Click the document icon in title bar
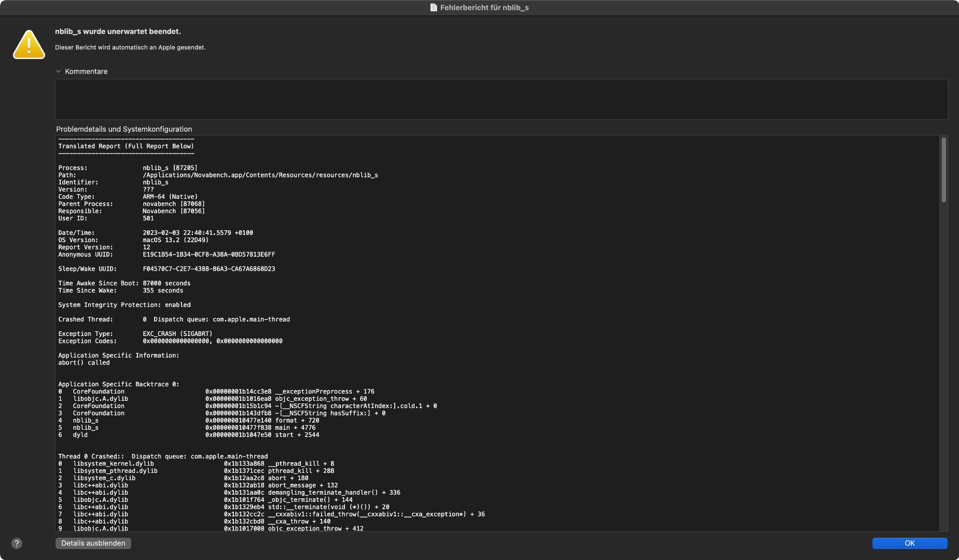The width and height of the screenshot is (959, 560). 434,8
